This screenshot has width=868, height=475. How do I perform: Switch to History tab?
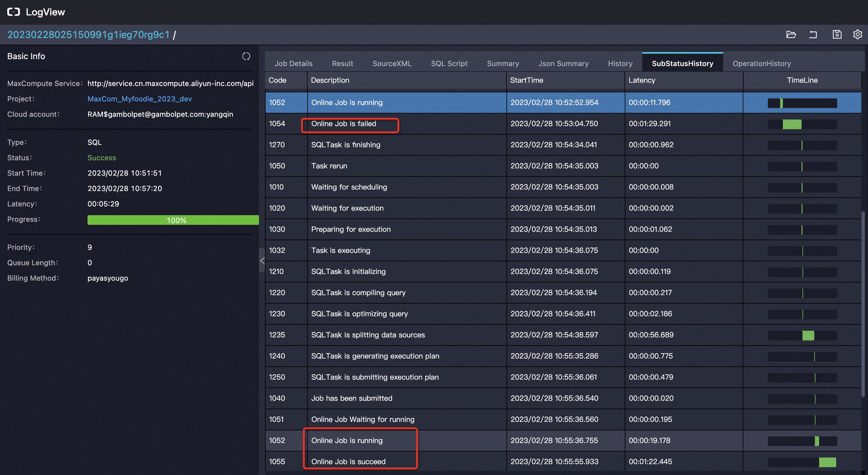620,63
